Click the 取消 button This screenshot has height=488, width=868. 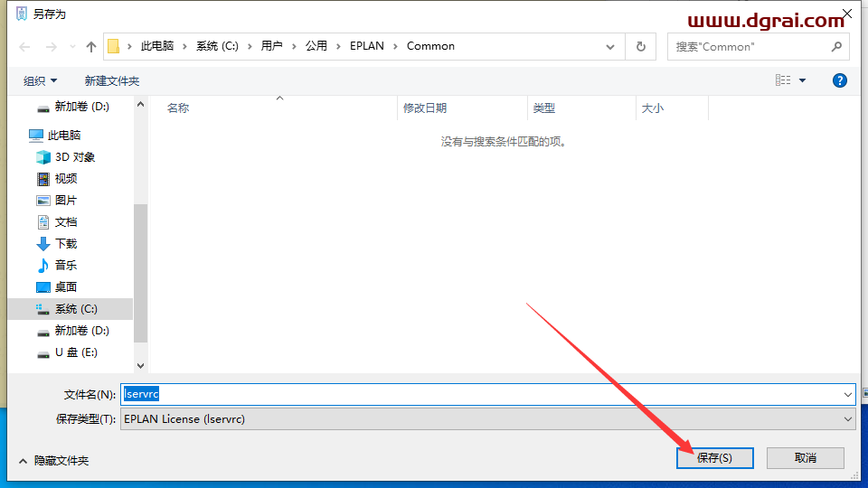[x=806, y=458]
